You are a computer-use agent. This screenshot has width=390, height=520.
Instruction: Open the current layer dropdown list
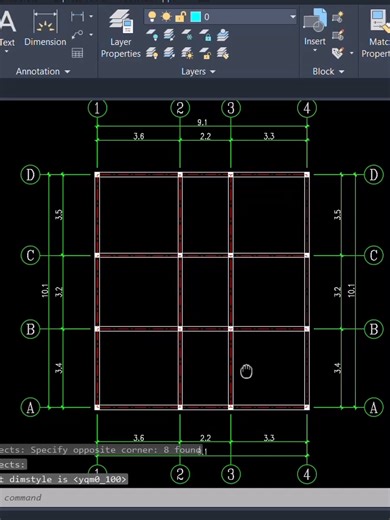(x=293, y=16)
